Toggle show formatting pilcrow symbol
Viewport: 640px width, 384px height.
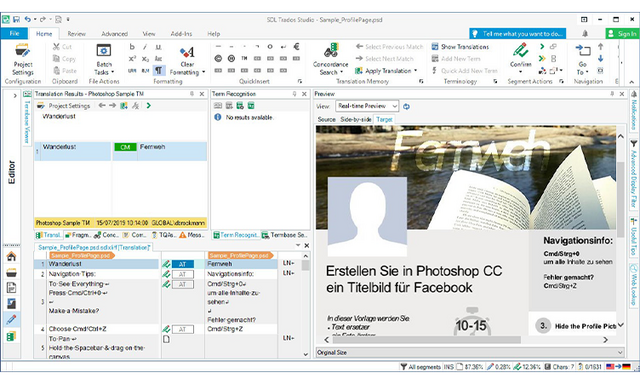click(158, 70)
